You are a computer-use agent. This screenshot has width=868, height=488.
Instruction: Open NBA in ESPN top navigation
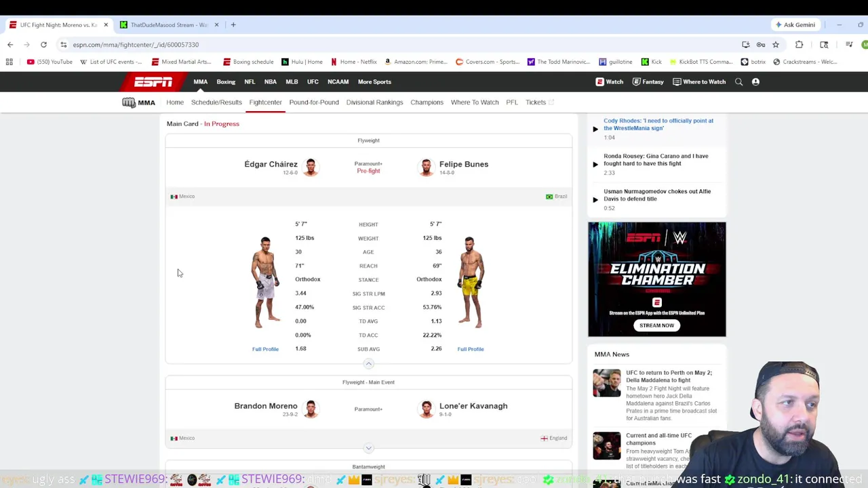(271, 82)
